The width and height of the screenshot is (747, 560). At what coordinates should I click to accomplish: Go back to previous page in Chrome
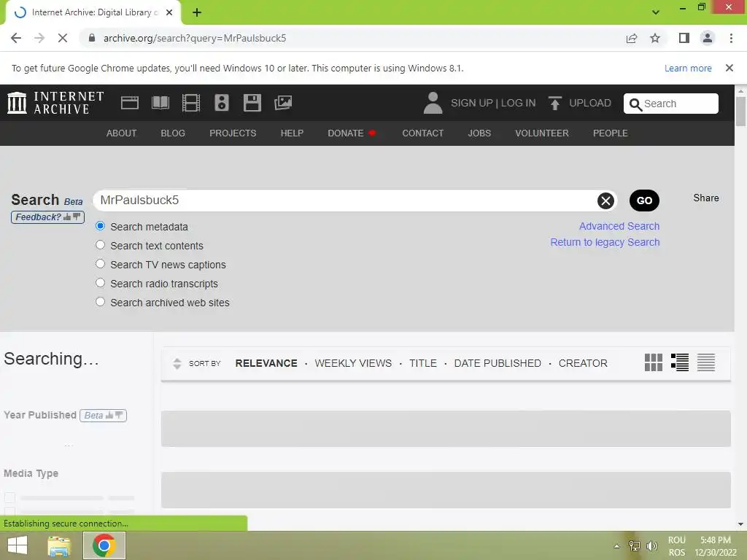[x=16, y=38]
